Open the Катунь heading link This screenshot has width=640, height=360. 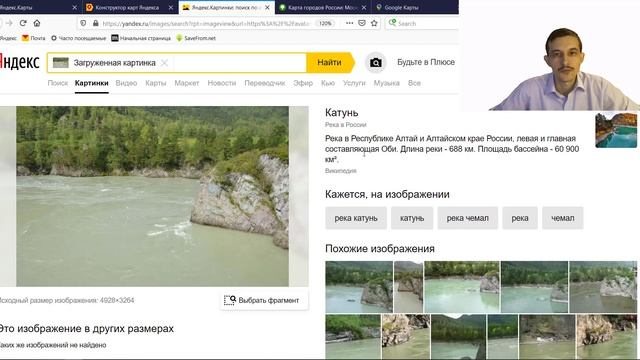[342, 113]
